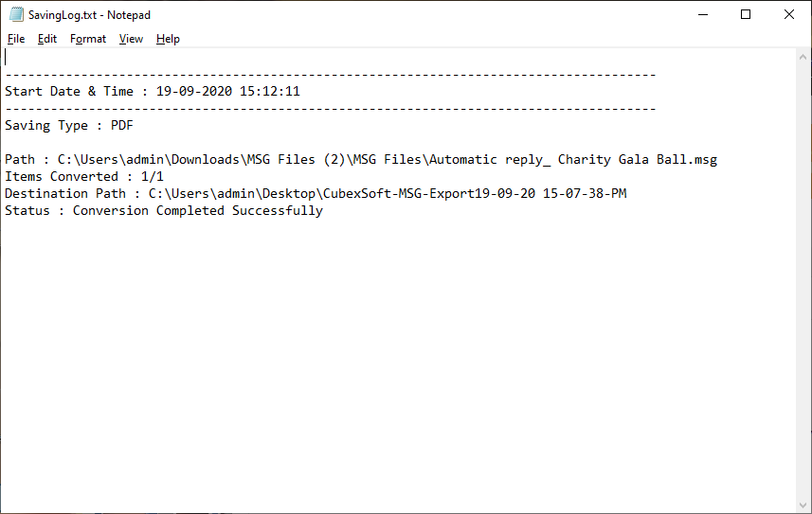812x514 pixels.
Task: Click the scrollbar up arrow
Action: [803, 57]
